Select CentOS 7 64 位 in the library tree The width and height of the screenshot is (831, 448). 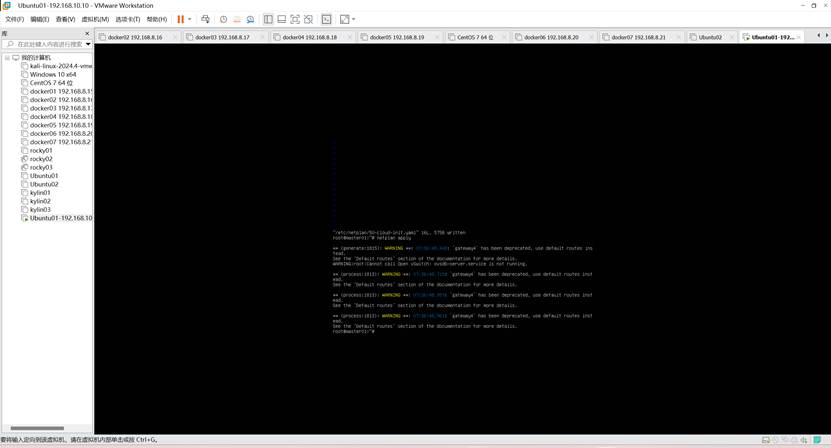click(47, 83)
